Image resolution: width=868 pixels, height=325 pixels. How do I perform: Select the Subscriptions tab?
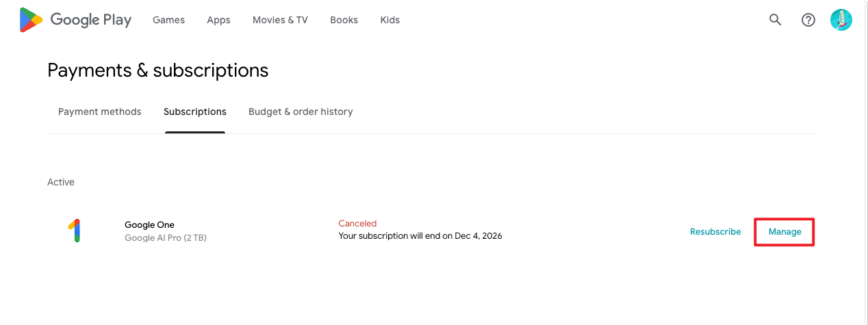[x=195, y=112]
